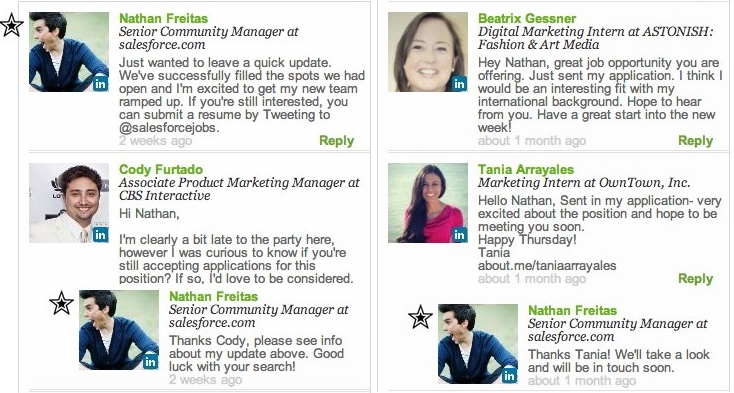Viewport: 734px width, 393px height.
Task: Open Cody Furtado's profile name link
Action: click(x=161, y=169)
